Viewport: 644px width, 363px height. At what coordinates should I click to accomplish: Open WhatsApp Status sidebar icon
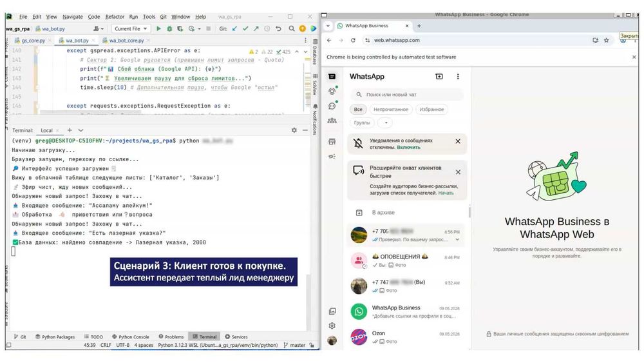coord(332,92)
